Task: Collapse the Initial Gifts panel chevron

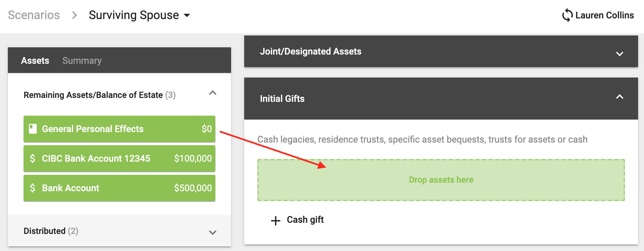Action: click(x=619, y=97)
